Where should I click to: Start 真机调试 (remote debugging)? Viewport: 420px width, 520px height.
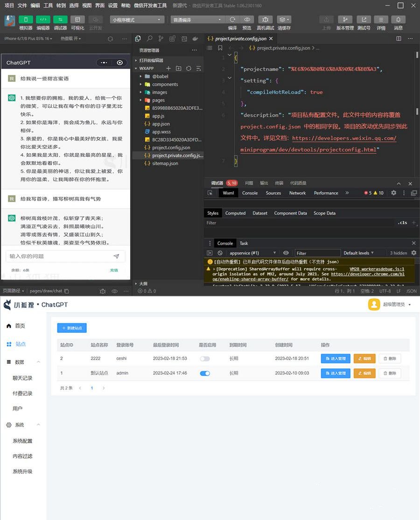pos(266,19)
